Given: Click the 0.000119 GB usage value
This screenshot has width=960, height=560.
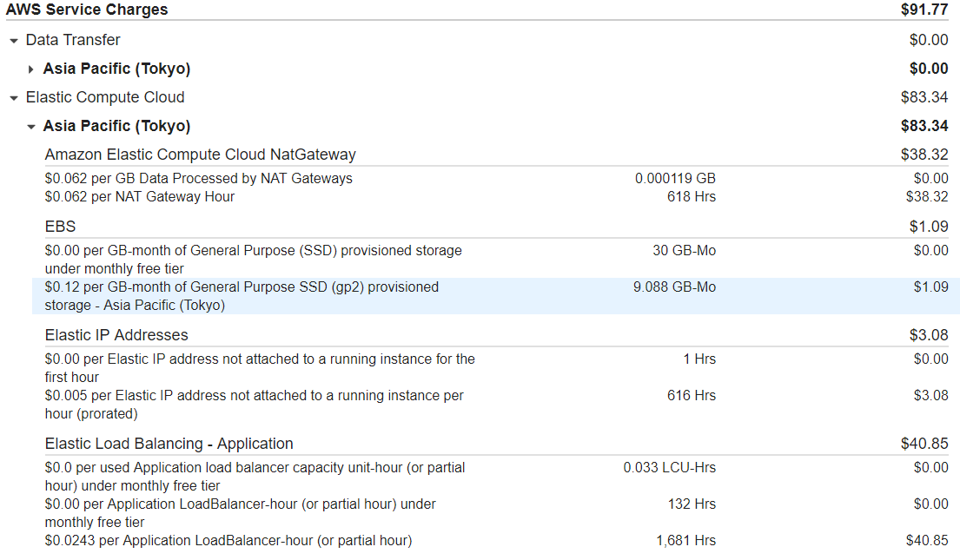Looking at the screenshot, I should [x=675, y=178].
